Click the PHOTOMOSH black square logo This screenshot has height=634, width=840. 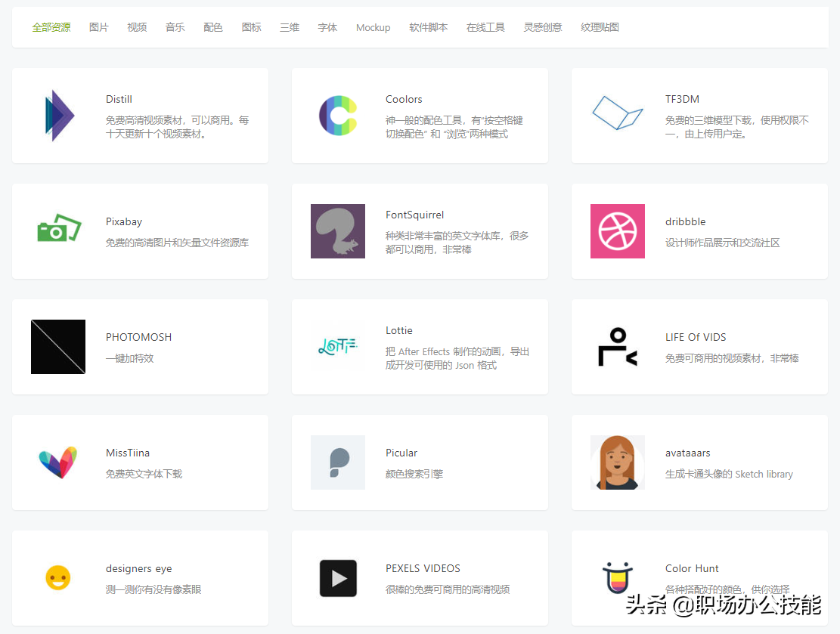point(58,347)
